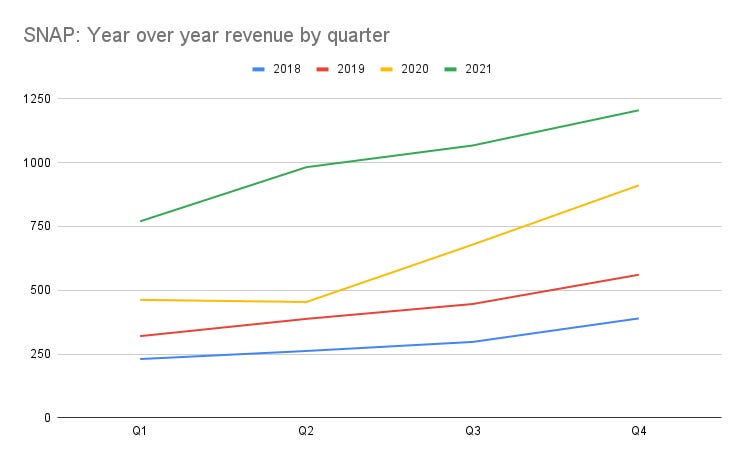Select the yellow 2020 legend swatch
745x461 pixels.
(386, 69)
